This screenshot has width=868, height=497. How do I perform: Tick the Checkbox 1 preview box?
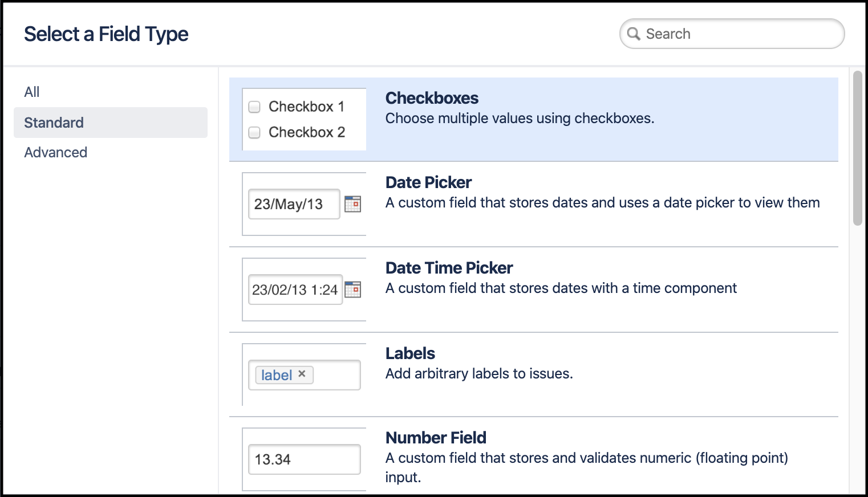[x=254, y=107]
